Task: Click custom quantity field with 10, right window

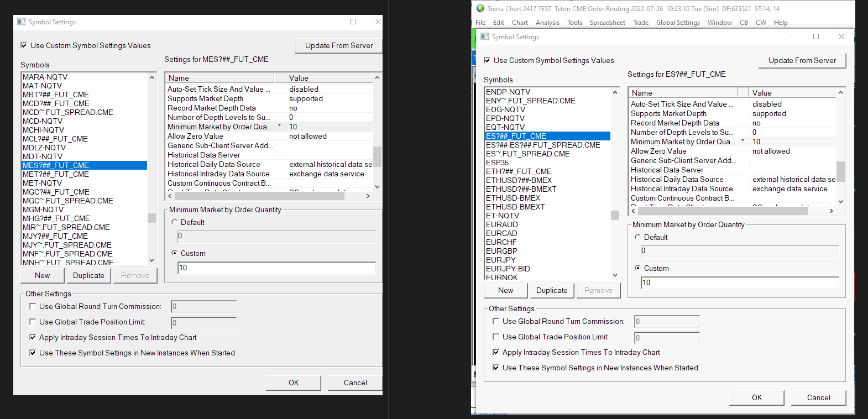Action: click(740, 282)
